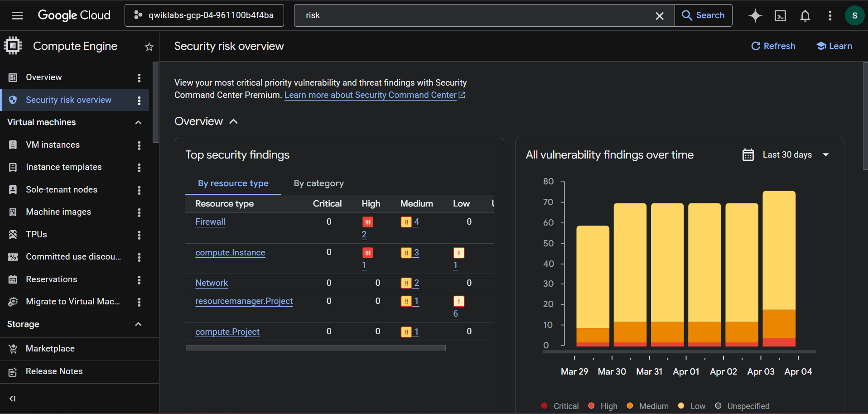Click the findings table horizontal scrollbar

click(x=316, y=348)
